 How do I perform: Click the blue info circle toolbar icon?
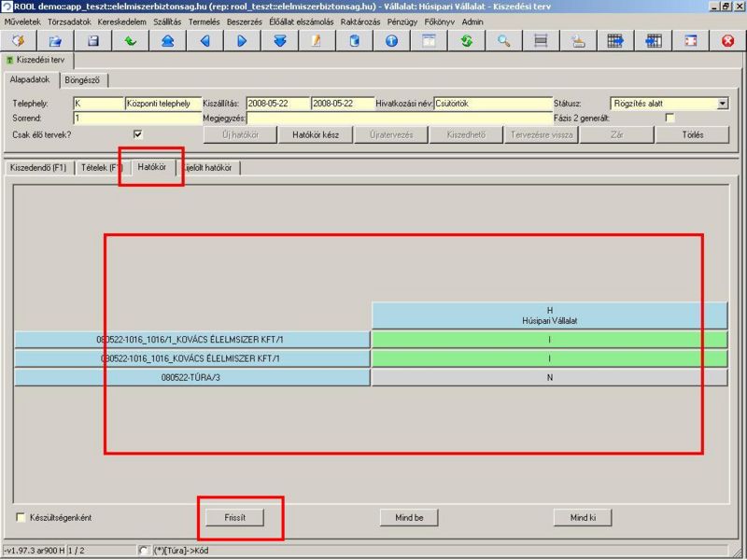(x=391, y=41)
